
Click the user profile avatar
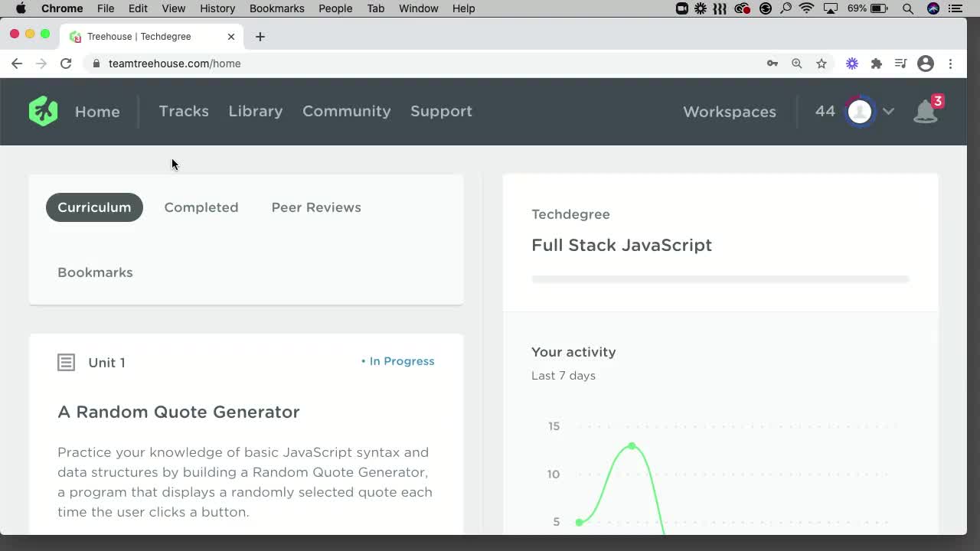coord(859,111)
